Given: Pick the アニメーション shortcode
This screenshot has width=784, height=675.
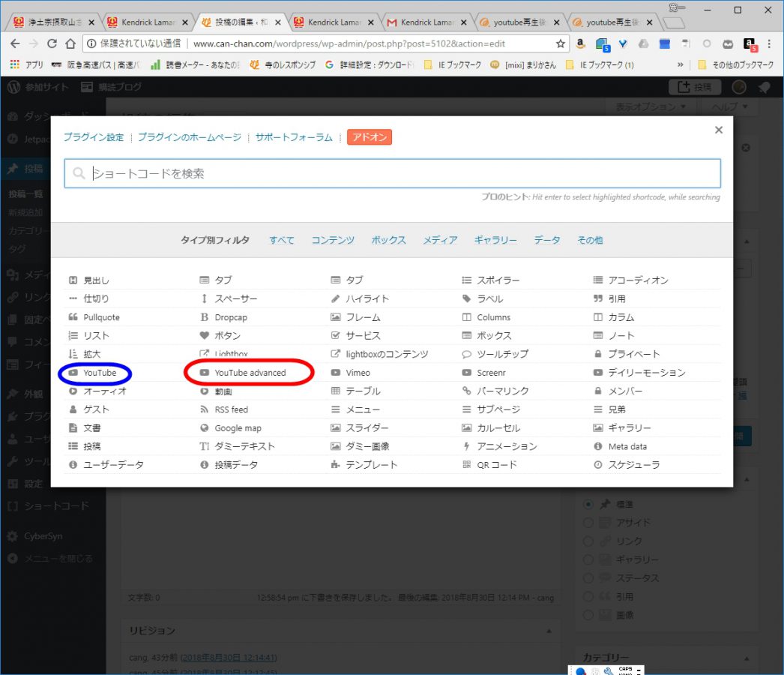Looking at the screenshot, I should coord(499,447).
